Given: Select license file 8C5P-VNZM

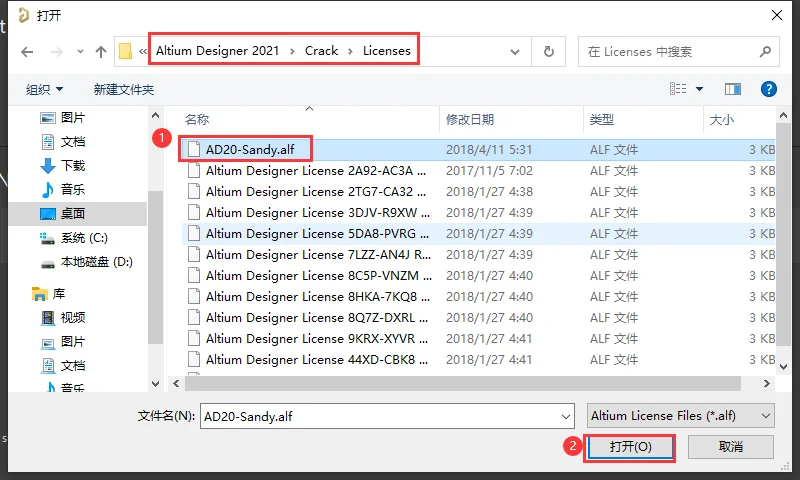Looking at the screenshot, I should (x=478, y=275).
